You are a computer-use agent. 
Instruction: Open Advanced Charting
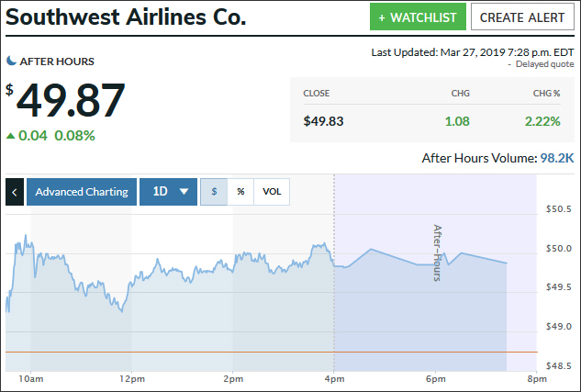(x=82, y=192)
